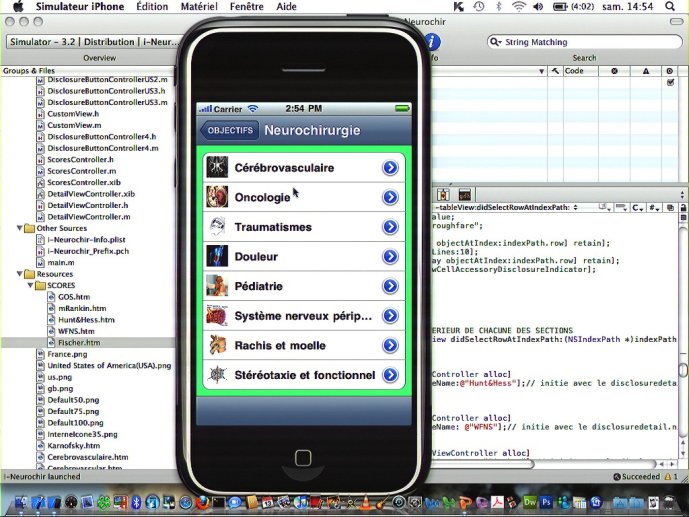Collapse Other Sources group

coord(19,228)
